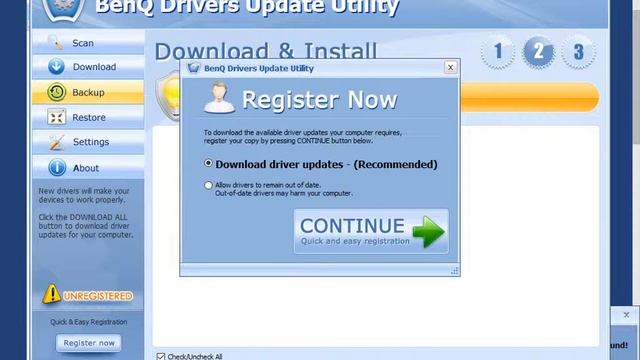Click the green arrow on CONTINUE button

pos(428,231)
